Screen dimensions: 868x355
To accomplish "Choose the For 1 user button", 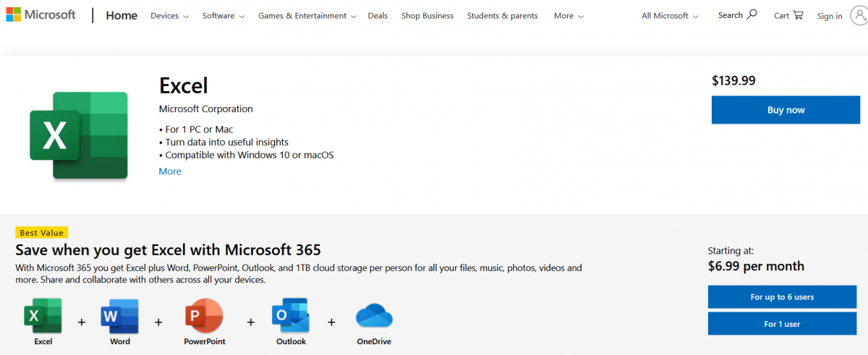I will (x=782, y=324).
